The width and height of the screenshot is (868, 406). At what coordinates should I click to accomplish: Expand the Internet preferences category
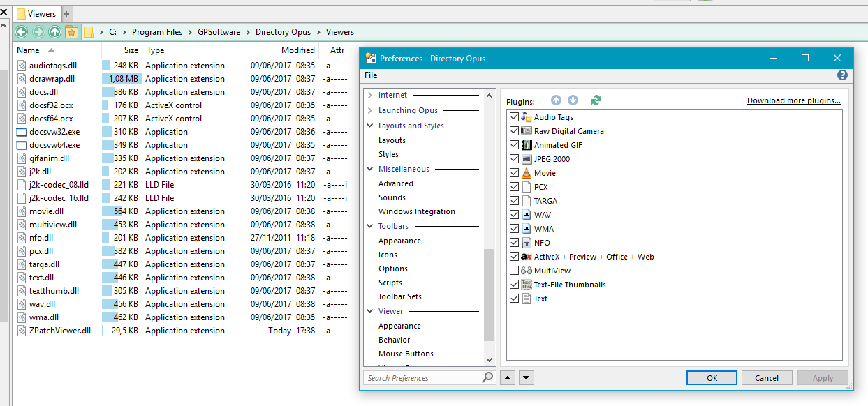click(369, 95)
